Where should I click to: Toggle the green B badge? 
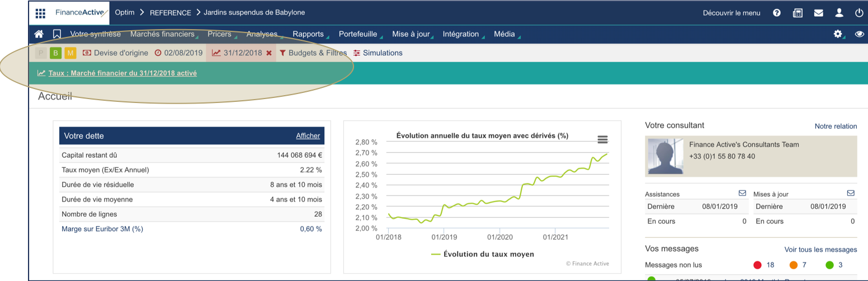tap(55, 53)
